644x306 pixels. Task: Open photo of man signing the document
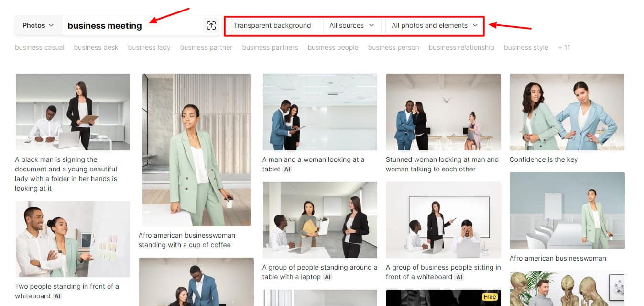[x=73, y=112]
